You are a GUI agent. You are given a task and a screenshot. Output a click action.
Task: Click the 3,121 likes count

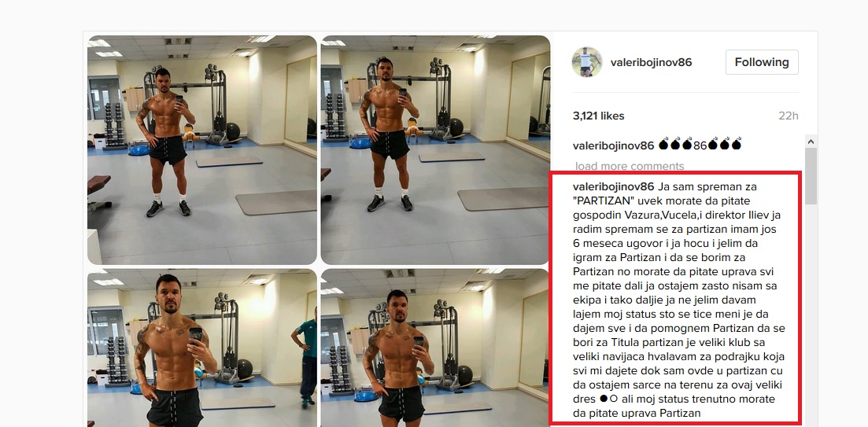tap(598, 116)
